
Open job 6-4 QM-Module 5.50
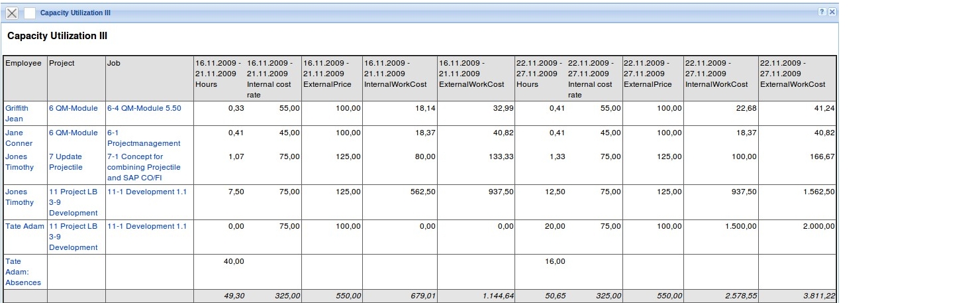point(144,108)
